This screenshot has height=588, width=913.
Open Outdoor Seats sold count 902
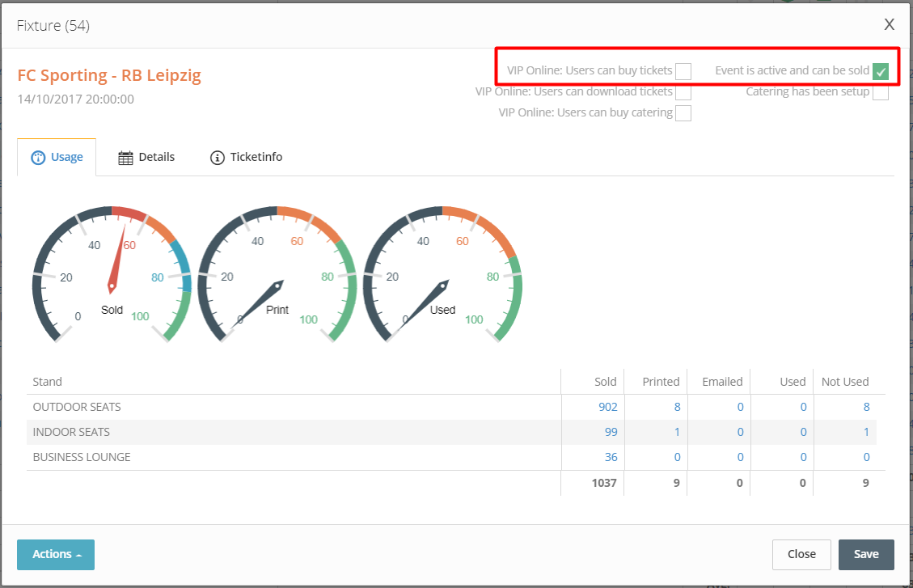(x=608, y=407)
